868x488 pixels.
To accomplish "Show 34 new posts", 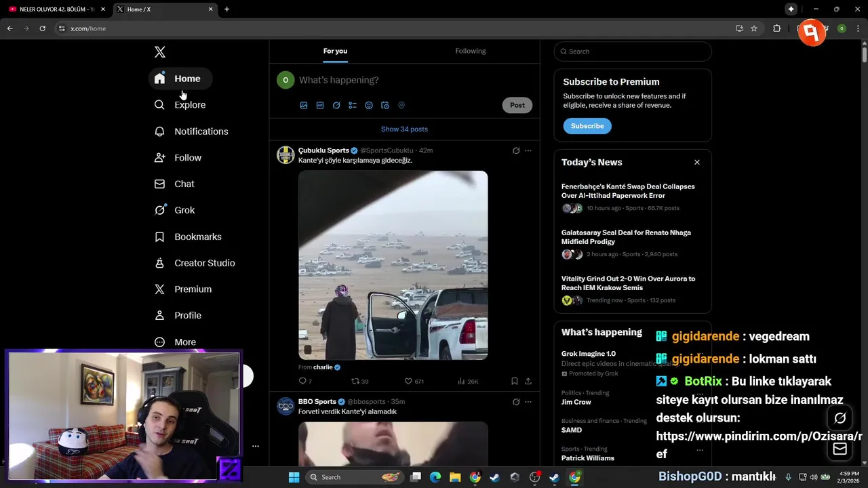I will point(404,129).
